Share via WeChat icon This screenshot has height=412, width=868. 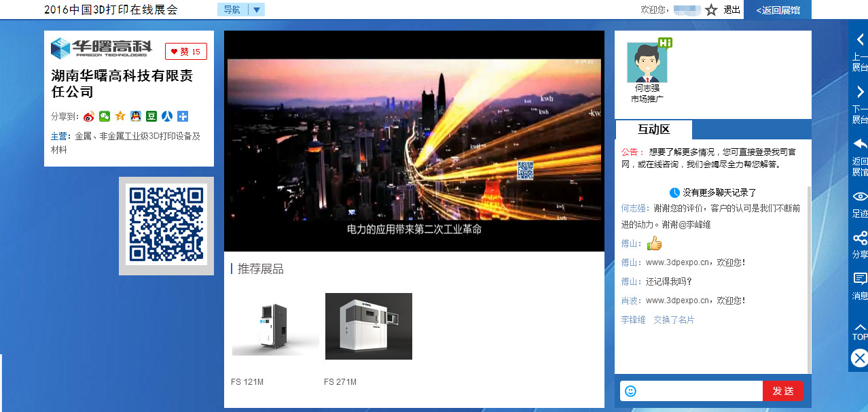105,116
